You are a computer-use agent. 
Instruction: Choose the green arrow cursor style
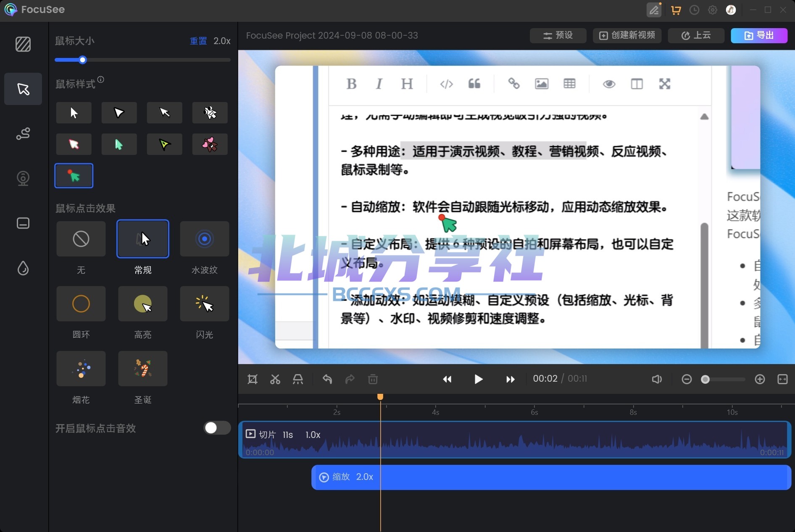tap(119, 144)
